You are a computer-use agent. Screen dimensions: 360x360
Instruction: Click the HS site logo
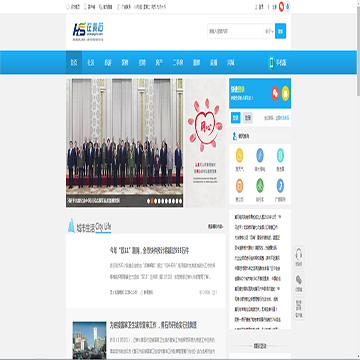pos(88,31)
